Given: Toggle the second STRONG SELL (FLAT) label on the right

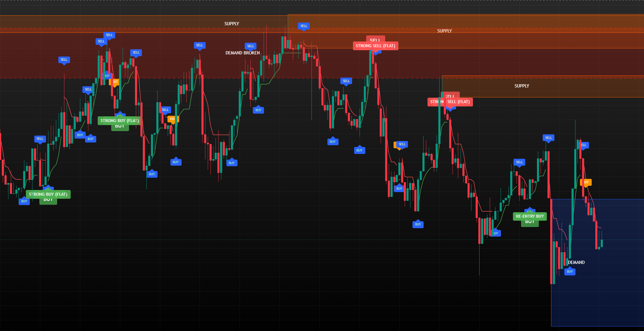Looking at the screenshot, I should point(450,102).
